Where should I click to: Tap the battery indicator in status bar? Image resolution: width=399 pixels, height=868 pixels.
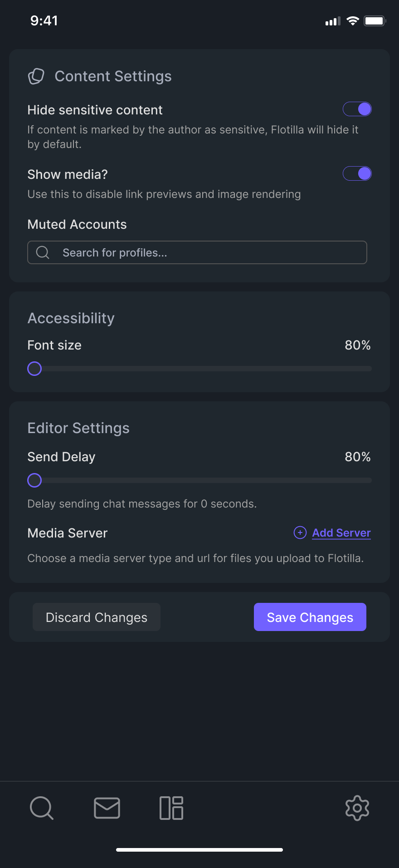375,21
